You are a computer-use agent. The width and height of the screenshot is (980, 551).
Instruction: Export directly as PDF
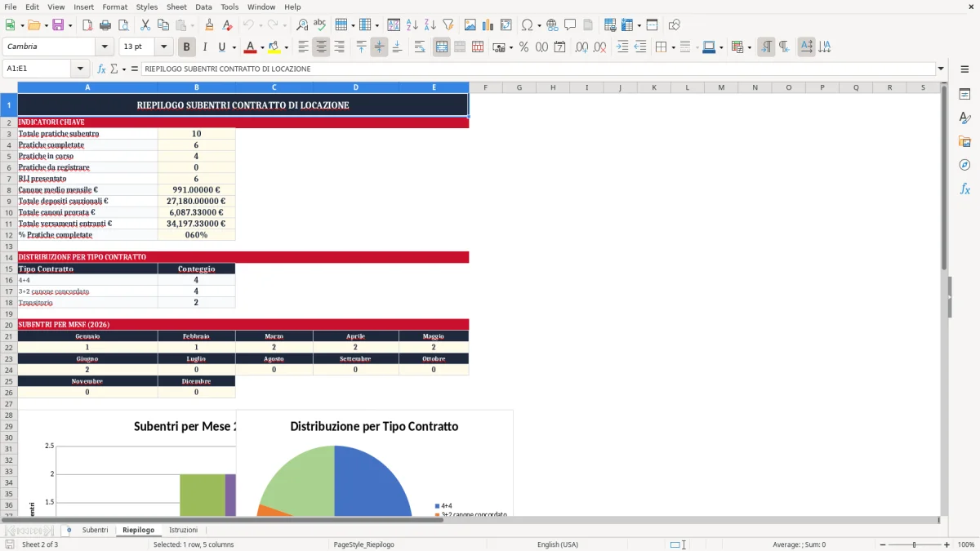click(87, 25)
